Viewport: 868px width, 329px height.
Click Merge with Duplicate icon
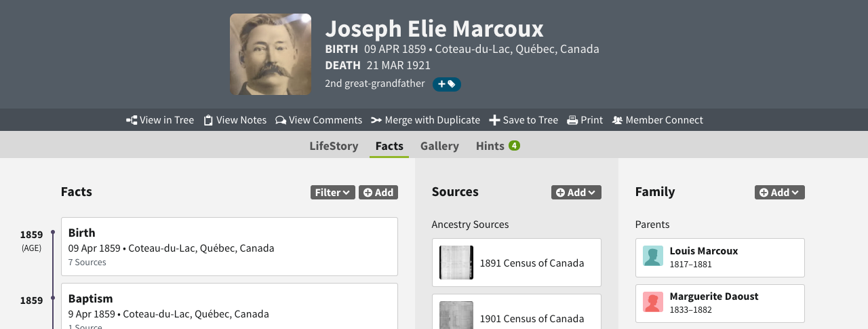[x=376, y=120]
